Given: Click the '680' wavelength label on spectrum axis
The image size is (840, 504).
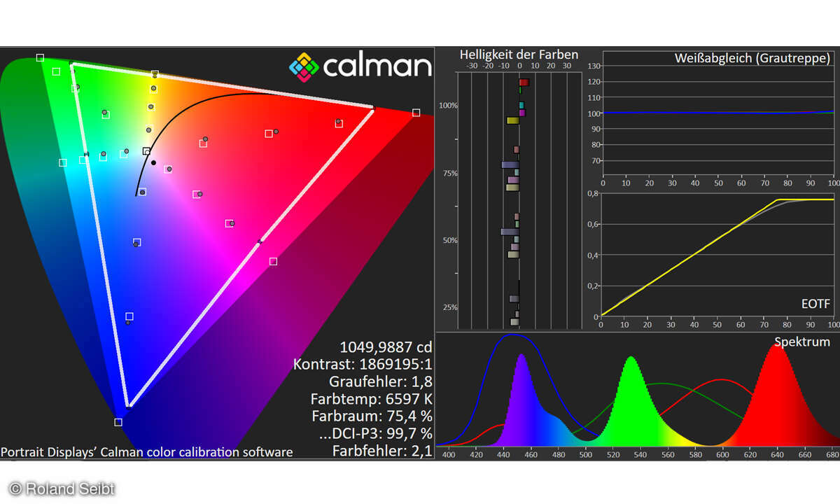Looking at the screenshot, I should [832, 455].
